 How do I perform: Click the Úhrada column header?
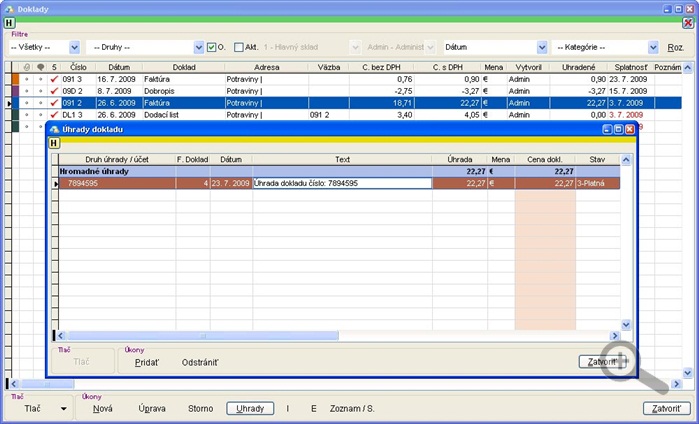coord(460,160)
